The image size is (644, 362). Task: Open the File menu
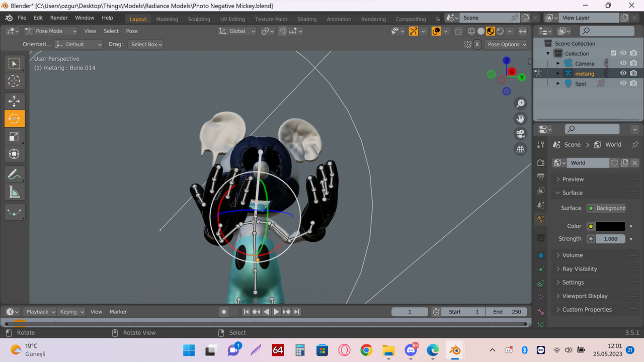(x=22, y=18)
